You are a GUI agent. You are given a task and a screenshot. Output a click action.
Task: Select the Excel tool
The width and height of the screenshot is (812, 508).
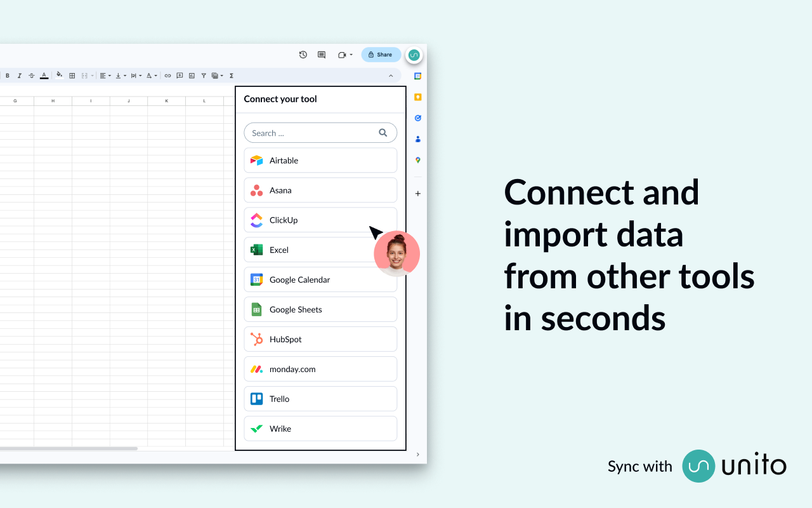(x=320, y=250)
